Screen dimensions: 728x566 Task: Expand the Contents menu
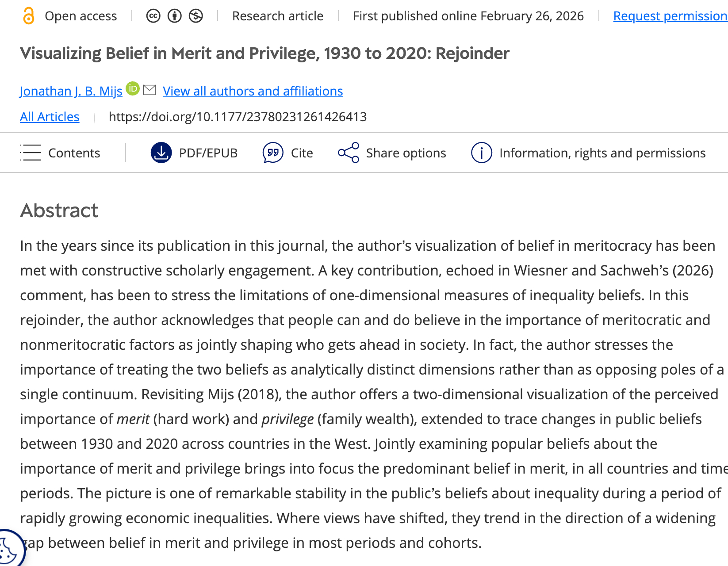[x=60, y=153]
